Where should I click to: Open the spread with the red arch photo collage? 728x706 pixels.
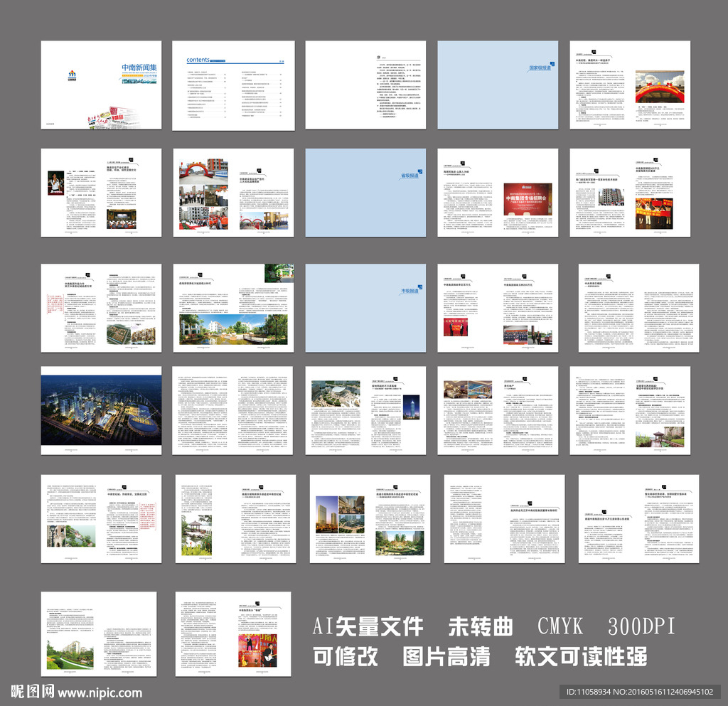click(x=233, y=193)
